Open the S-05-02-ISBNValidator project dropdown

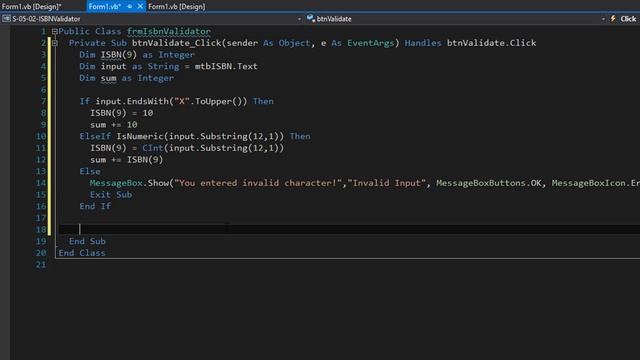299,19
